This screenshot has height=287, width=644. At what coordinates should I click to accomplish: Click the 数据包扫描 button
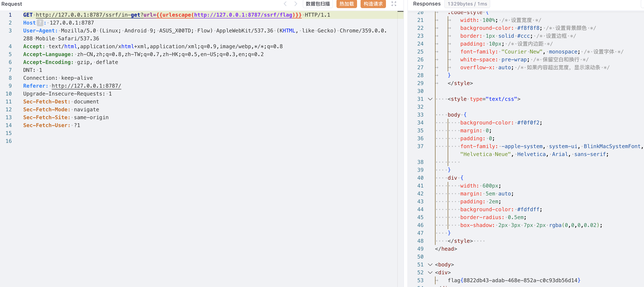coord(317,4)
